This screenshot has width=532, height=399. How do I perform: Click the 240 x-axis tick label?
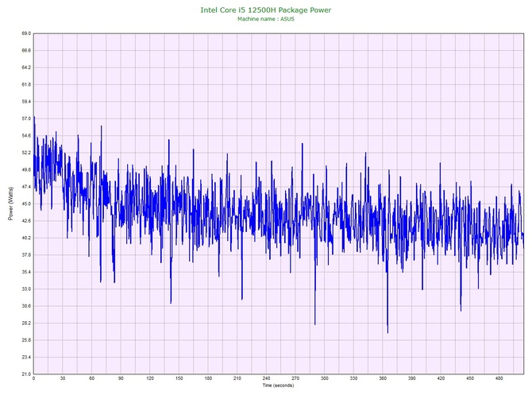[266, 378]
